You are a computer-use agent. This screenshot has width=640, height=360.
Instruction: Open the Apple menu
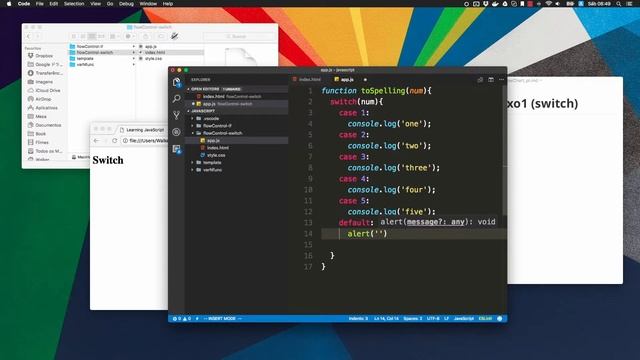[9, 4]
